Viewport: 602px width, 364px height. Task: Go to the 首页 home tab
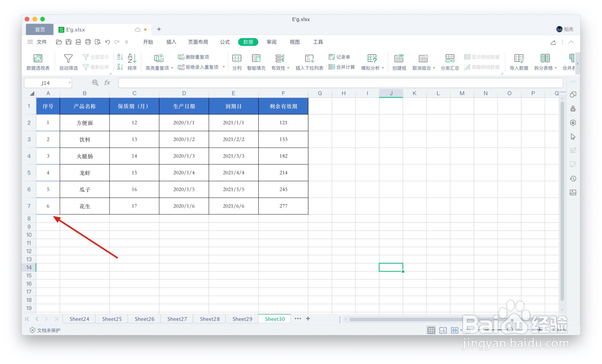40,29
